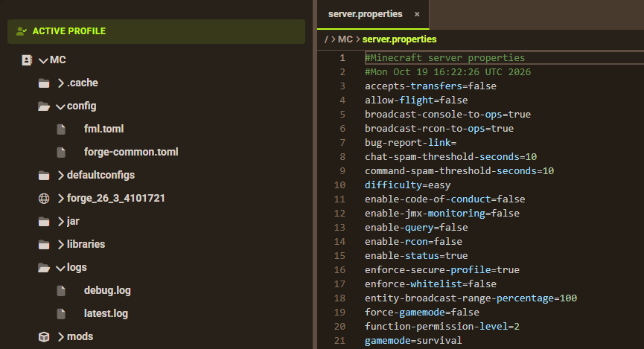The height and width of the screenshot is (349, 644).
Task: Click the jar folder icon
Action: [x=44, y=222]
